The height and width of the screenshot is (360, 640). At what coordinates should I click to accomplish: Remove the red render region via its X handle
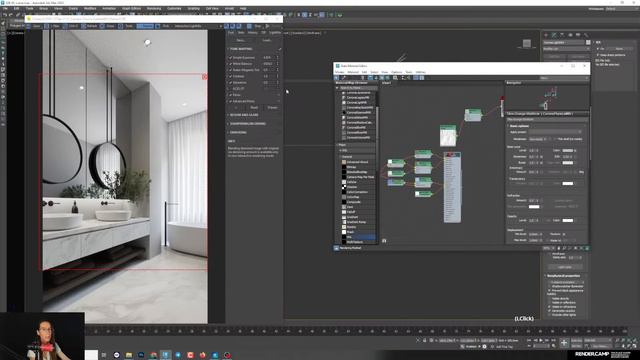(204, 77)
